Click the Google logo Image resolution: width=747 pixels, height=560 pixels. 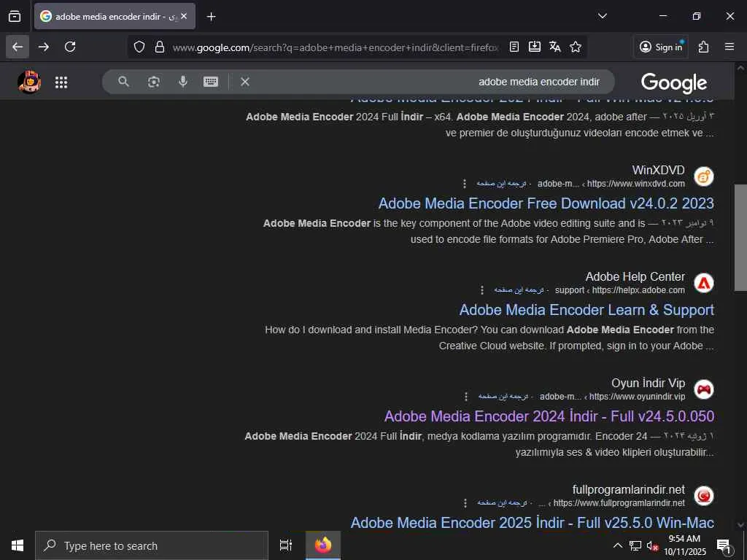673,83
